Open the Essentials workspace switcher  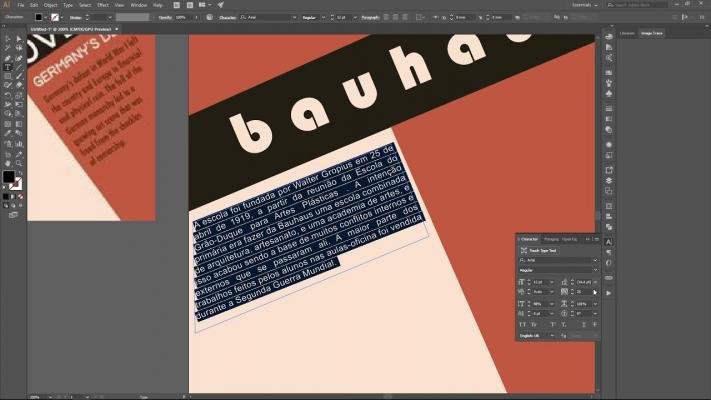pyautogui.click(x=585, y=5)
